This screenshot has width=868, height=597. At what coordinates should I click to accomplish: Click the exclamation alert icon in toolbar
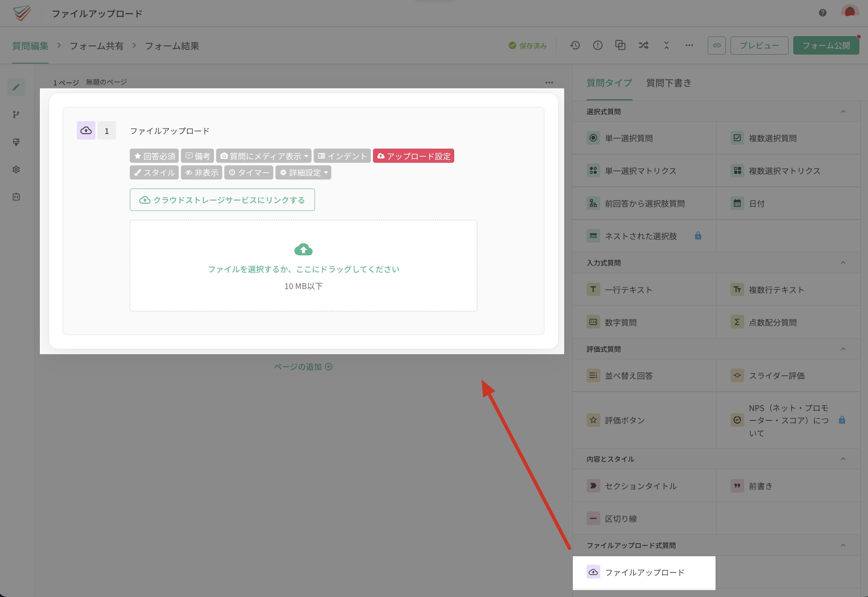[598, 45]
